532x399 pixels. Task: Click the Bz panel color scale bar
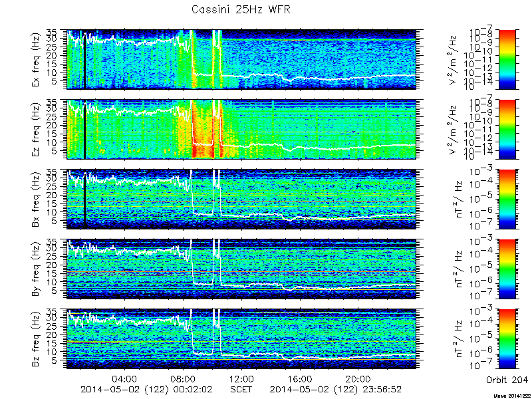[507, 339]
